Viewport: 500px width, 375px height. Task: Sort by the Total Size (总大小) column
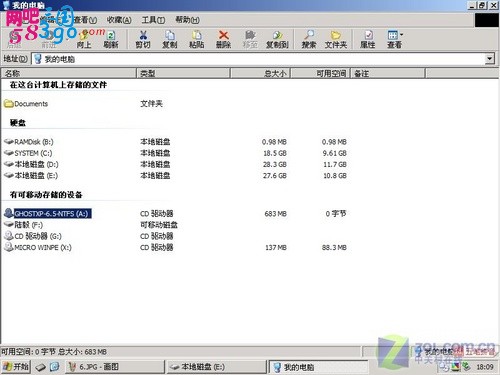click(260, 73)
